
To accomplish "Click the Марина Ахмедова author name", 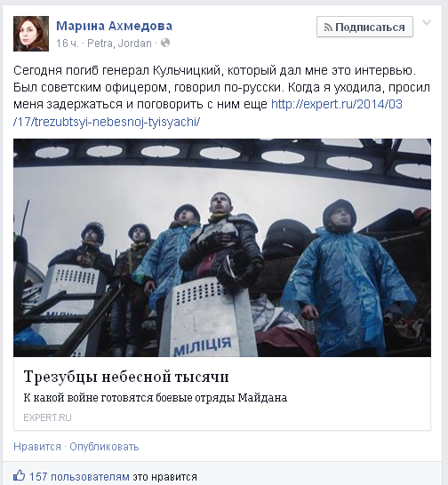I will 114,26.
